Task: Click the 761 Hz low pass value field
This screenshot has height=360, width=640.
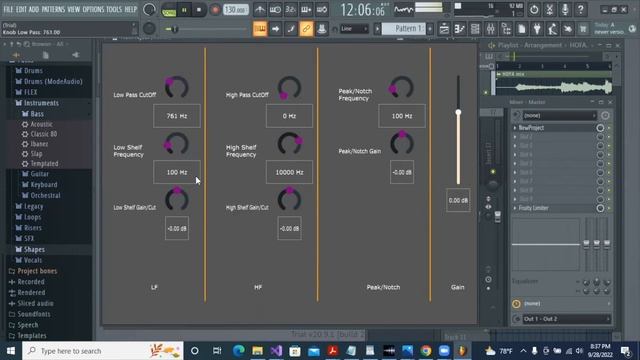Action: pos(177,116)
